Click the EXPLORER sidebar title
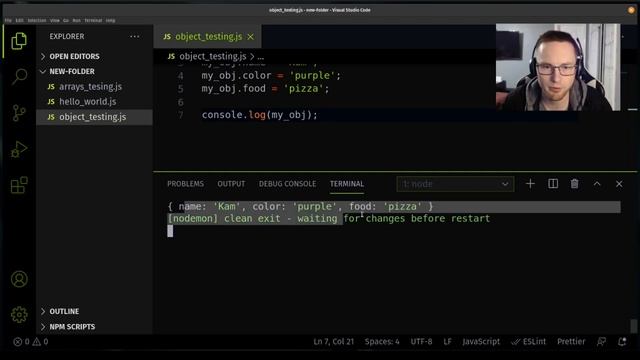The width and height of the screenshot is (640, 360). click(x=67, y=36)
